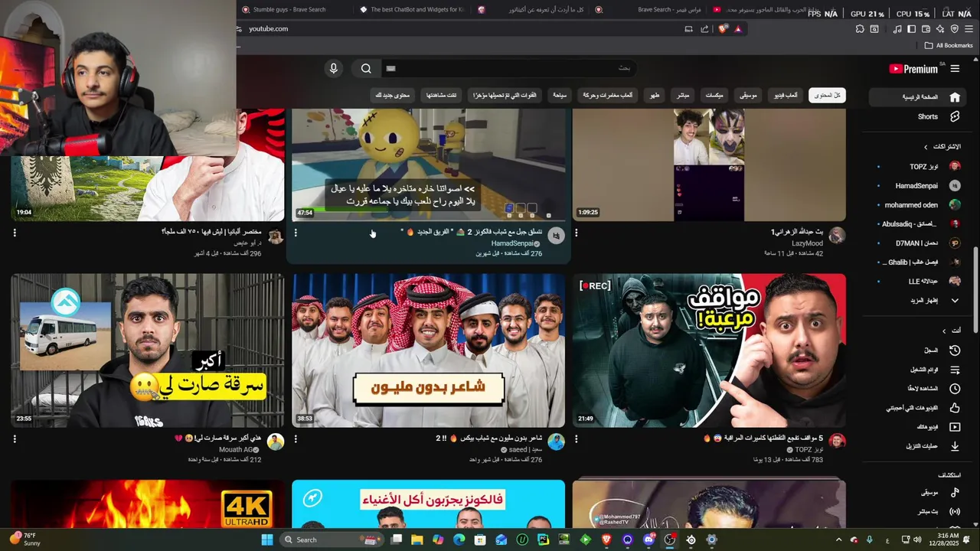This screenshot has width=980, height=551.
Task: Expand show more subscriptions chevron
Action: [955, 301]
